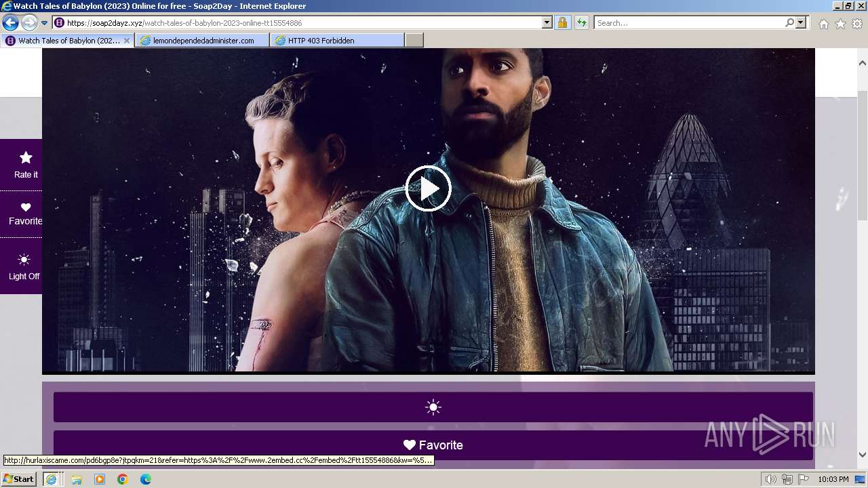Go back with the browser Back arrow
Image resolution: width=868 pixels, height=488 pixels.
point(10,22)
